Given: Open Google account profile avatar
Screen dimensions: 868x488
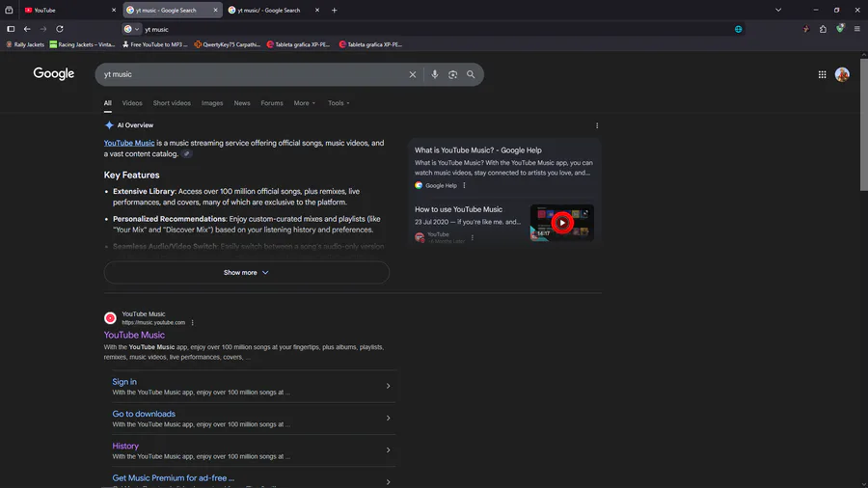Looking at the screenshot, I should pyautogui.click(x=842, y=74).
